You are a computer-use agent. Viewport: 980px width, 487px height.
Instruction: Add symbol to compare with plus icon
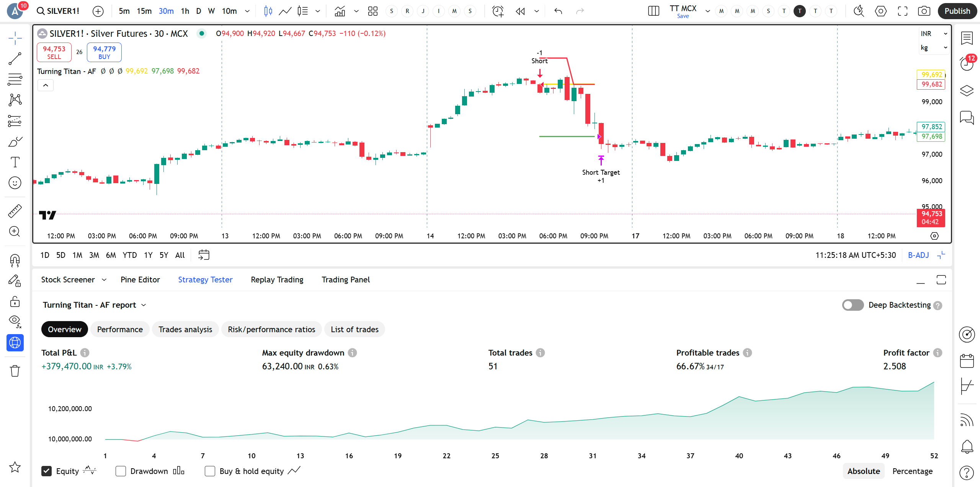(98, 11)
